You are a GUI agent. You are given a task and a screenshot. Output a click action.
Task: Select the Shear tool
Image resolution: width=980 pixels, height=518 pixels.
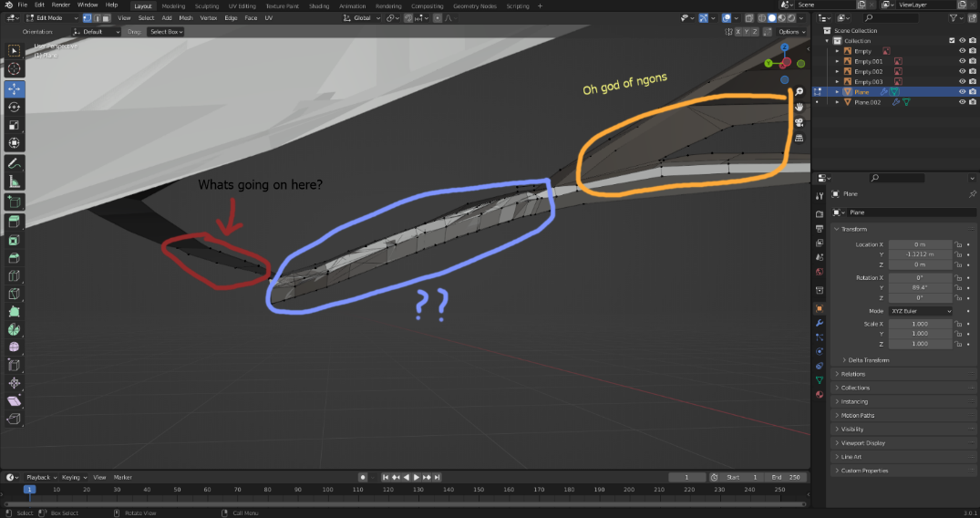click(x=14, y=401)
